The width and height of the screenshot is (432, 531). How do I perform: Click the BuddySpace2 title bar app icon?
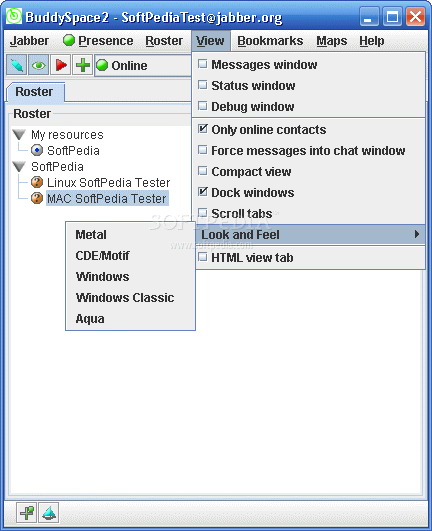(14, 16)
